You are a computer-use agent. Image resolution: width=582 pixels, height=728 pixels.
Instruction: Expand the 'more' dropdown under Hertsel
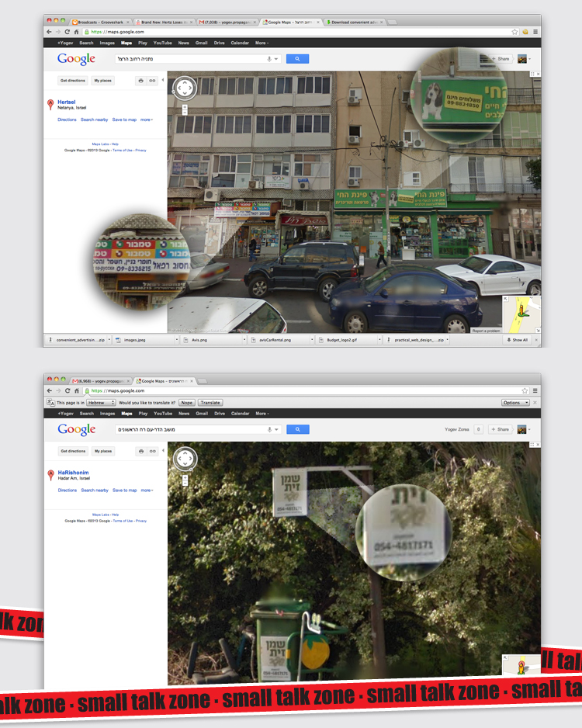pos(146,120)
